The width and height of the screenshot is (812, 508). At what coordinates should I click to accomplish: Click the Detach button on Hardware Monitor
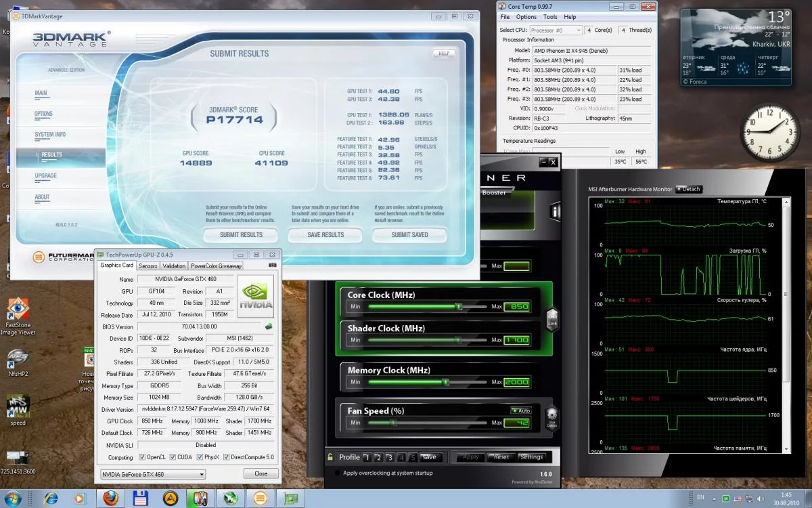pos(689,189)
